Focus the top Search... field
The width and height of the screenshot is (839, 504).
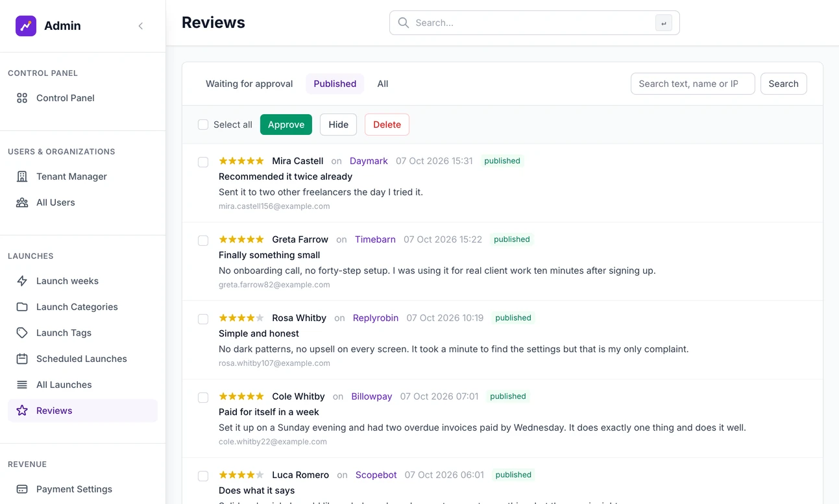tap(534, 23)
